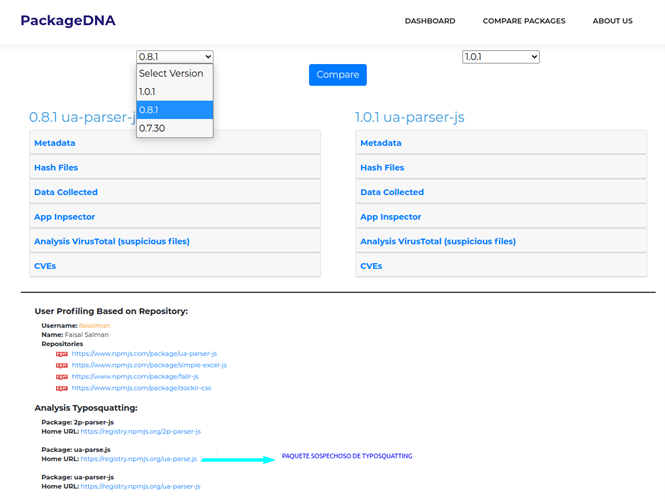The image size is (665, 504).
Task: Expand Data Collected section for 1.0.1
Action: (x=392, y=192)
